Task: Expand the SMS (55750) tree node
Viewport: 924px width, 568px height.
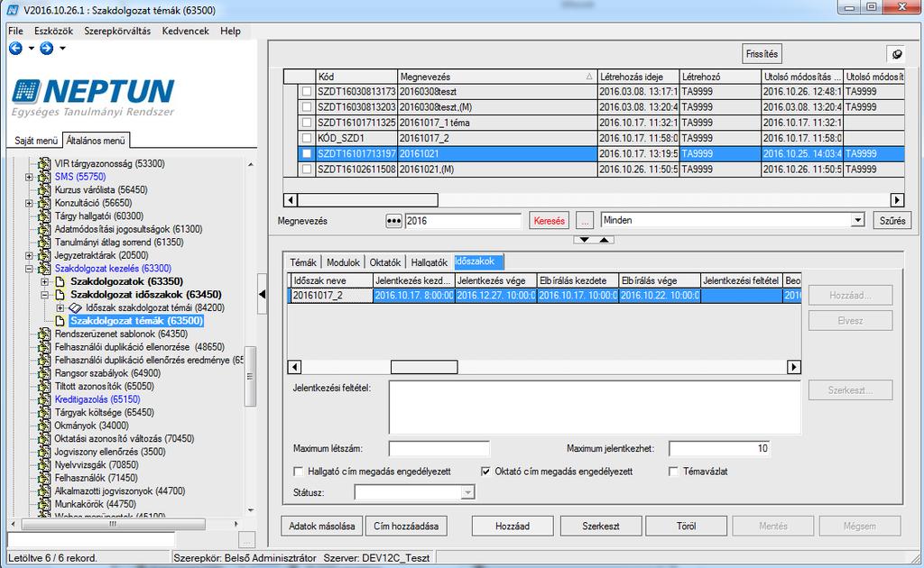Action: click(29, 177)
